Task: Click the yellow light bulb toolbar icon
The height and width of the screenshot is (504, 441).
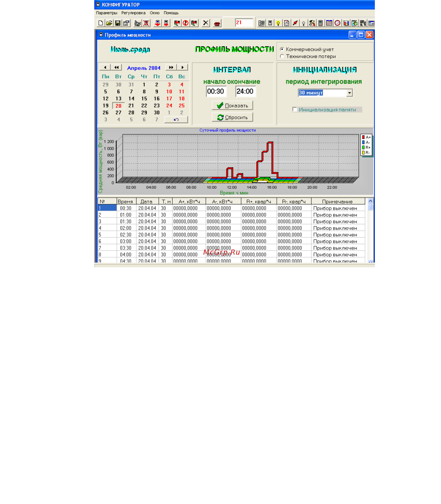Action: point(278,23)
